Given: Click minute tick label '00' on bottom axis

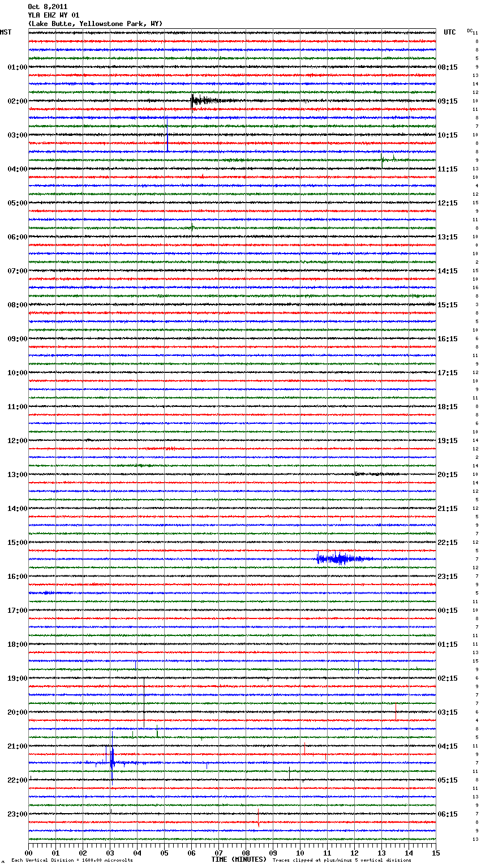Looking at the screenshot, I should [x=28, y=853].
